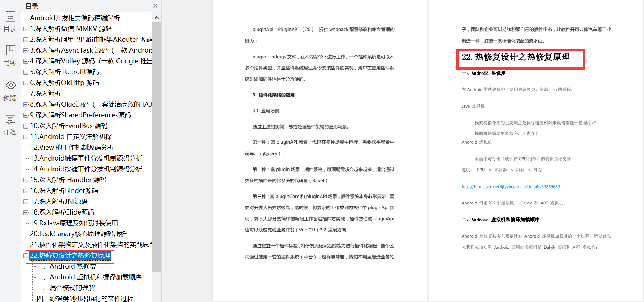
Task: Click page subheading 3. 插件化架构的应用
Action: [273, 95]
